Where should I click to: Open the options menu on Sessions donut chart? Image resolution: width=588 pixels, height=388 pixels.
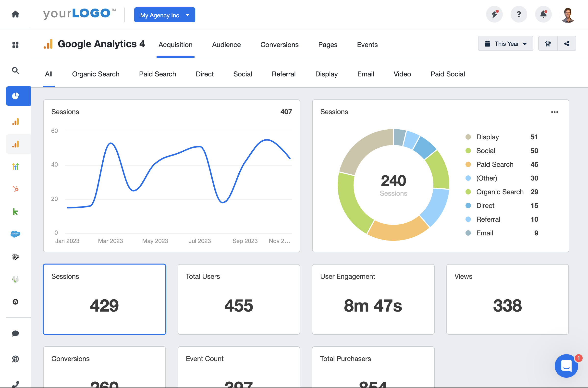pos(555,112)
